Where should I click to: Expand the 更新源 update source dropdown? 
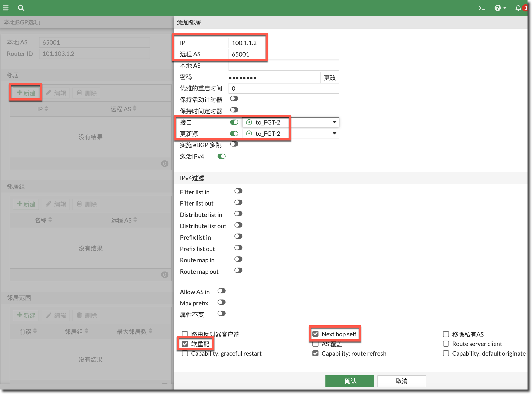coord(334,134)
